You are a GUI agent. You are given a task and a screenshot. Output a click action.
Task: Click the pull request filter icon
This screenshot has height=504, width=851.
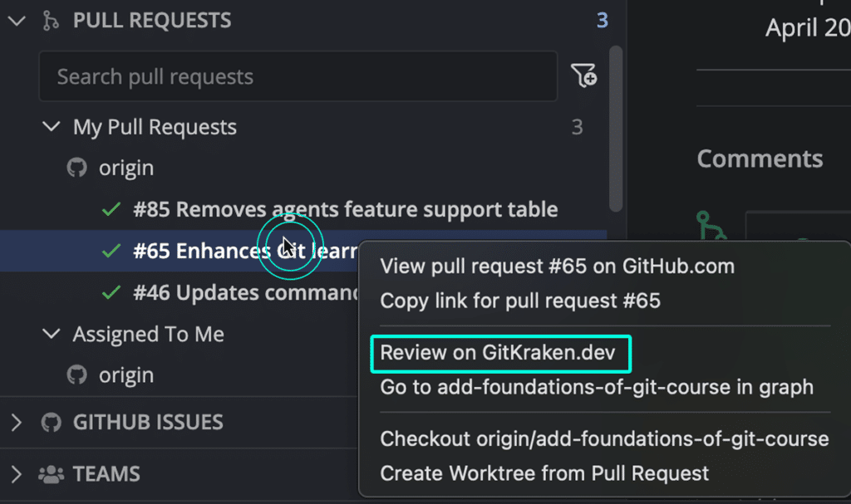point(584,76)
